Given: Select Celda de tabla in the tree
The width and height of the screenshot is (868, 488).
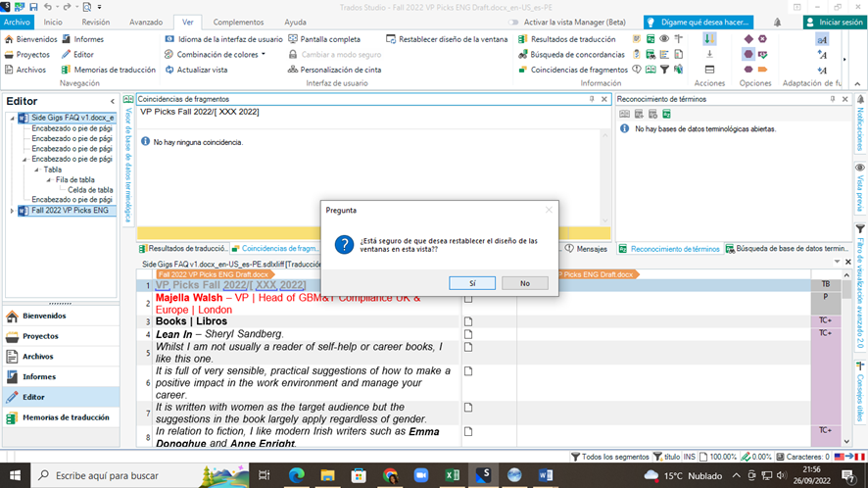Looking at the screenshot, I should [x=90, y=190].
